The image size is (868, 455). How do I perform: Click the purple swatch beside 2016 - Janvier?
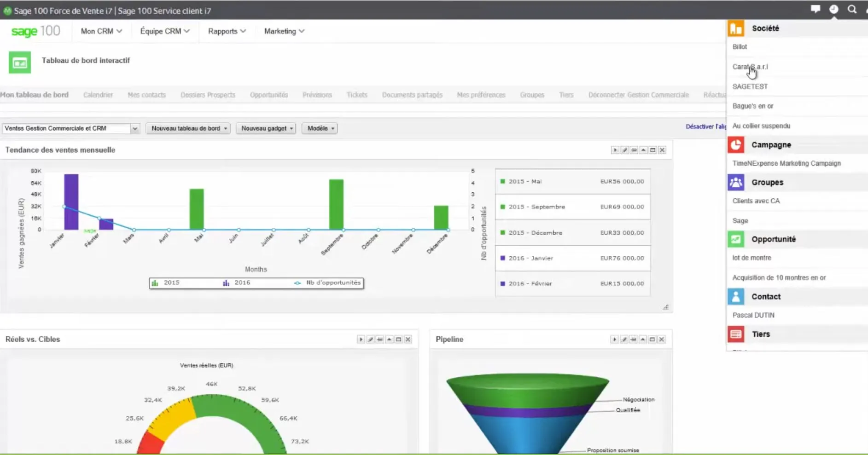click(503, 258)
